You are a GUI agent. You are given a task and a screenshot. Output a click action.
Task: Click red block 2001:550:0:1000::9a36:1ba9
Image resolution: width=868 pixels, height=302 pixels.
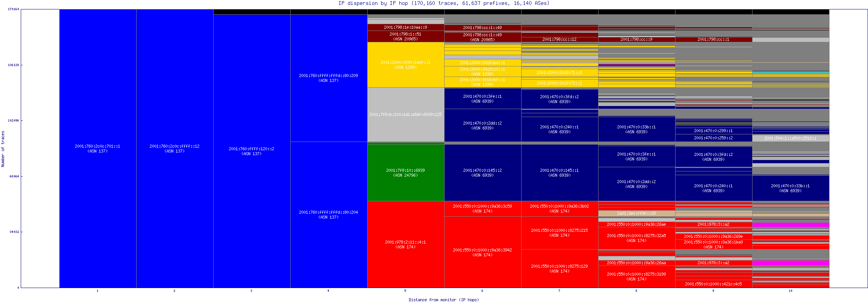click(x=714, y=244)
